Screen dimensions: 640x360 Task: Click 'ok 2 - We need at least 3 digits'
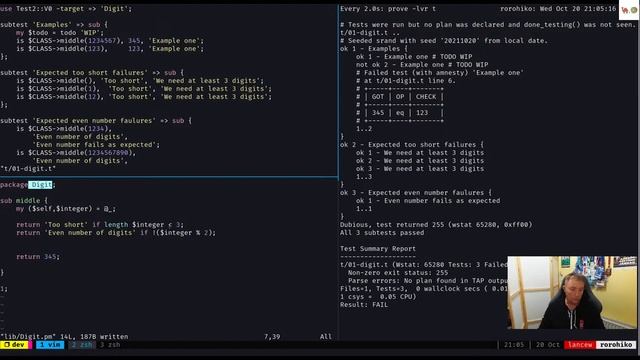tap(420, 161)
